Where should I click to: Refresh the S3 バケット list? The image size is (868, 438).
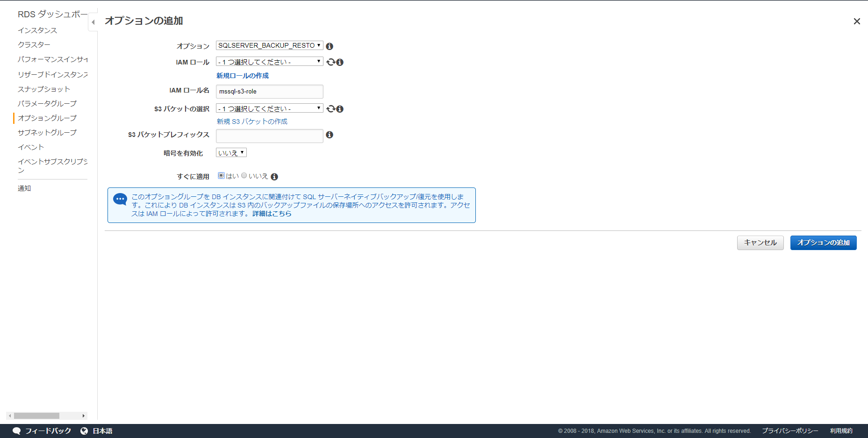pos(331,108)
